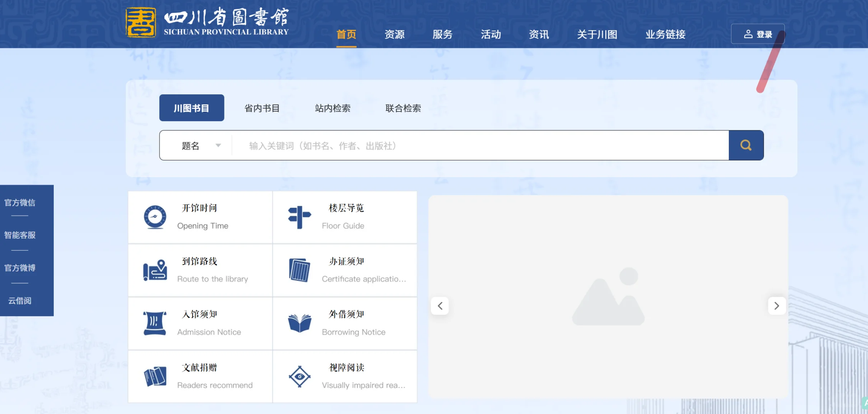
Task: Click the Floor Guide signpost icon
Action: tap(299, 217)
